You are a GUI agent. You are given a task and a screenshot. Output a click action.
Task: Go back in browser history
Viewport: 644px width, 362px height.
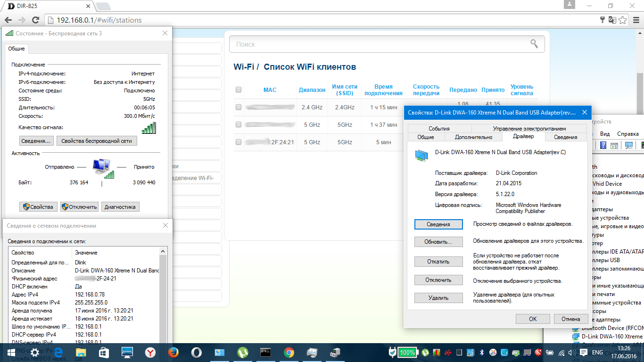point(8,20)
